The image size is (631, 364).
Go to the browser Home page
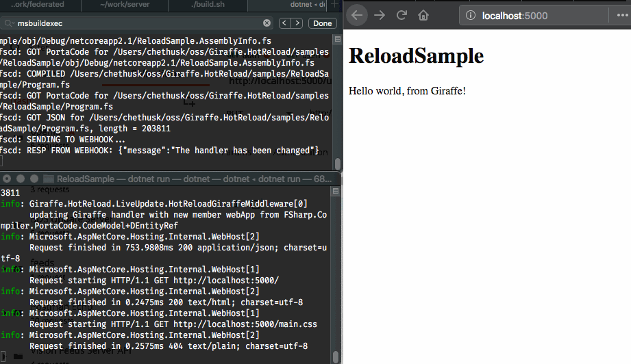click(423, 15)
